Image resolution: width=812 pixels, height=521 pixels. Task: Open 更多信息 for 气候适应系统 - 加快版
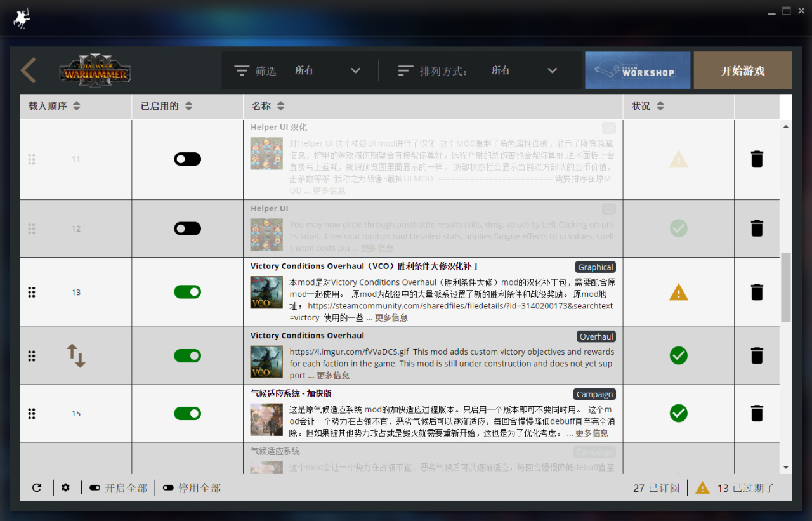tap(592, 433)
